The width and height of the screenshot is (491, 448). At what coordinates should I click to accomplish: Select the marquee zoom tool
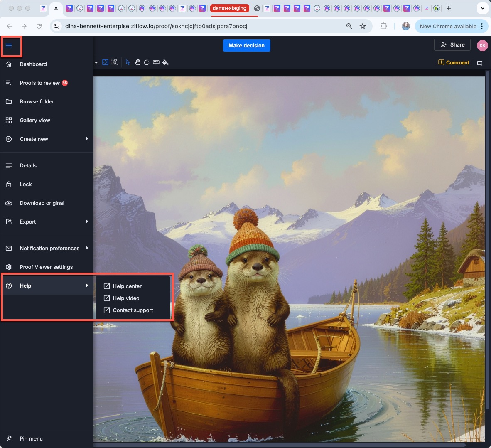point(115,62)
